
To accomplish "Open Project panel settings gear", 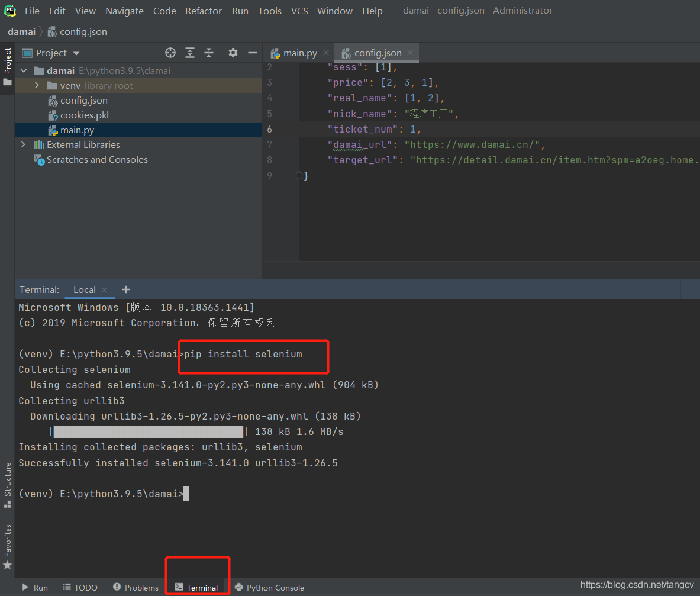I will point(233,53).
